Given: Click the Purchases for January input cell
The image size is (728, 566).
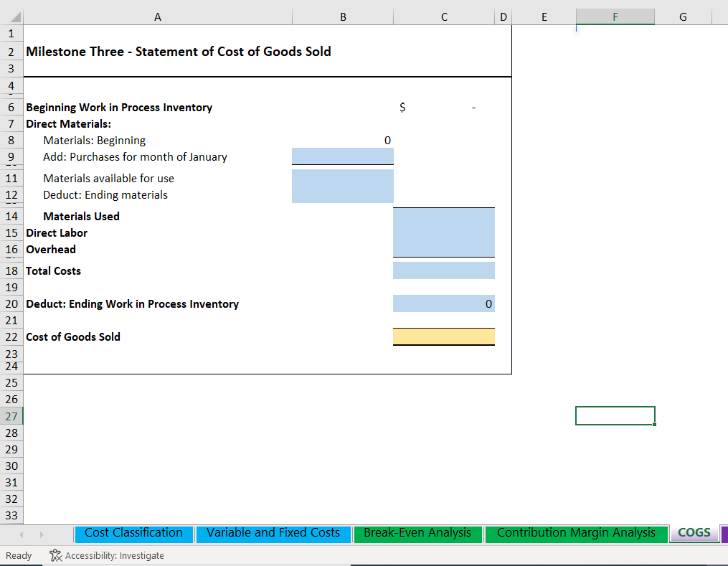Looking at the screenshot, I should (x=343, y=156).
